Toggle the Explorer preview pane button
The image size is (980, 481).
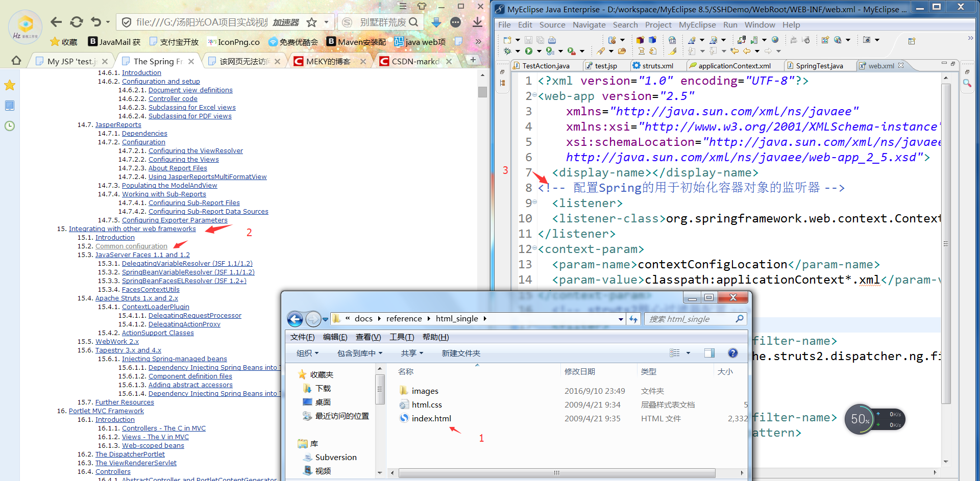coord(709,353)
